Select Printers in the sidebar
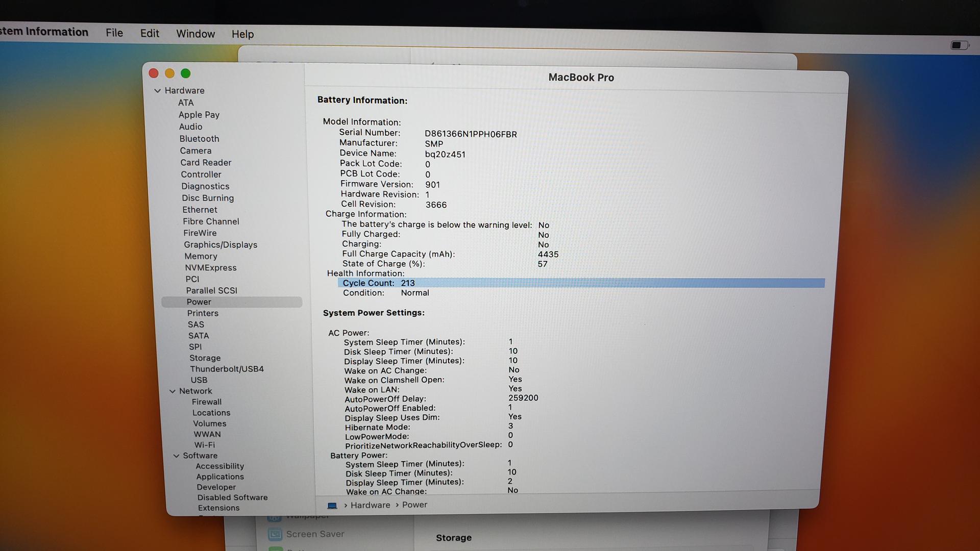Screen dimensions: 980x551 click(x=203, y=313)
